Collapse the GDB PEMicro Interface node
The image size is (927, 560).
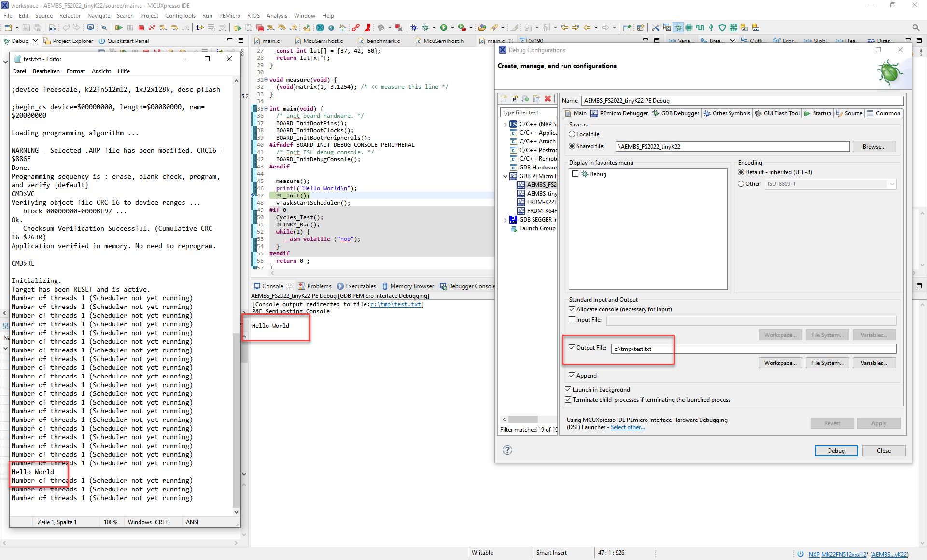tap(506, 176)
